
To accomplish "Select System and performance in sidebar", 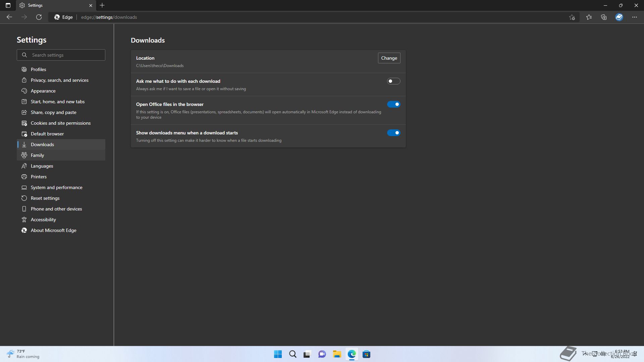I will click(56, 187).
